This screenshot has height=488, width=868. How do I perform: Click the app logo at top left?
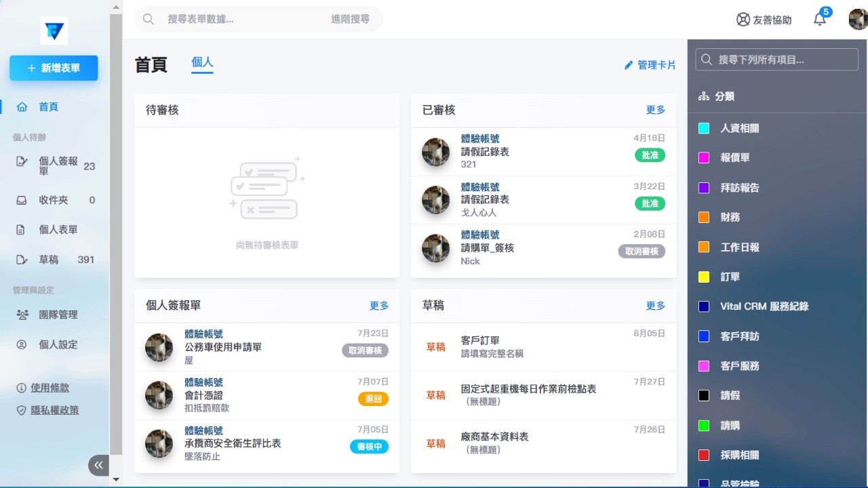point(54,30)
